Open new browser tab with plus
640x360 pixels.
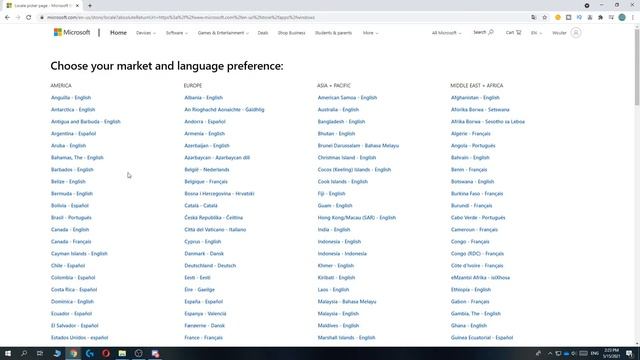pyautogui.click(x=90, y=6)
